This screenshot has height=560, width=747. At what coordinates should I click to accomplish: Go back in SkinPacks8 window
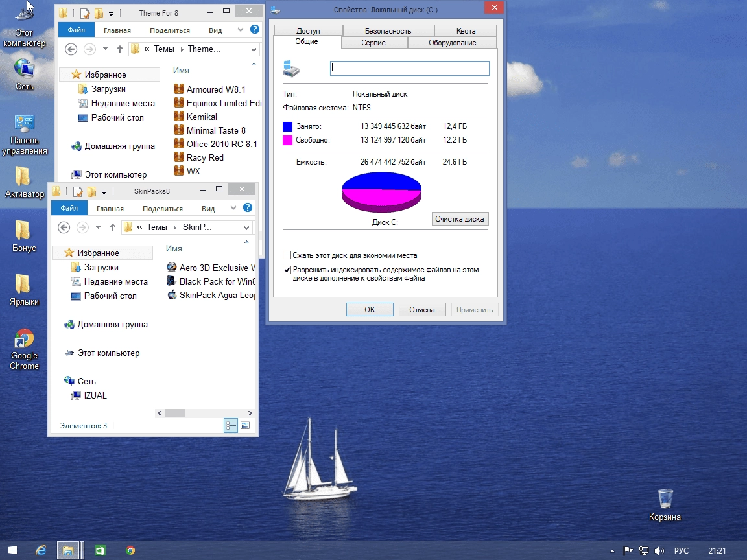tap(64, 227)
